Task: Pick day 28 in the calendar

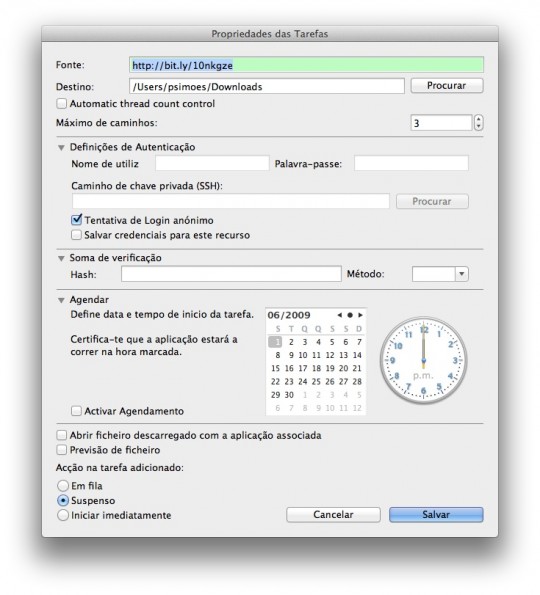Action: [357, 382]
